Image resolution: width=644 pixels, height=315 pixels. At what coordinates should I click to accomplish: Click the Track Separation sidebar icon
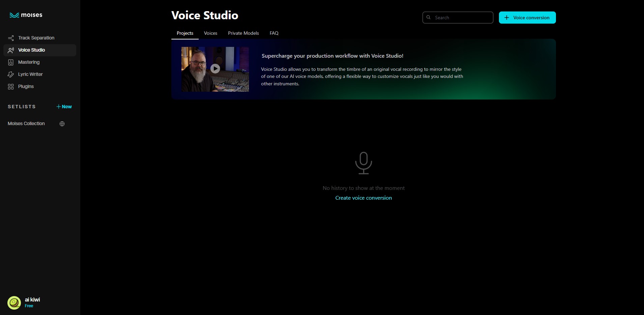[11, 38]
